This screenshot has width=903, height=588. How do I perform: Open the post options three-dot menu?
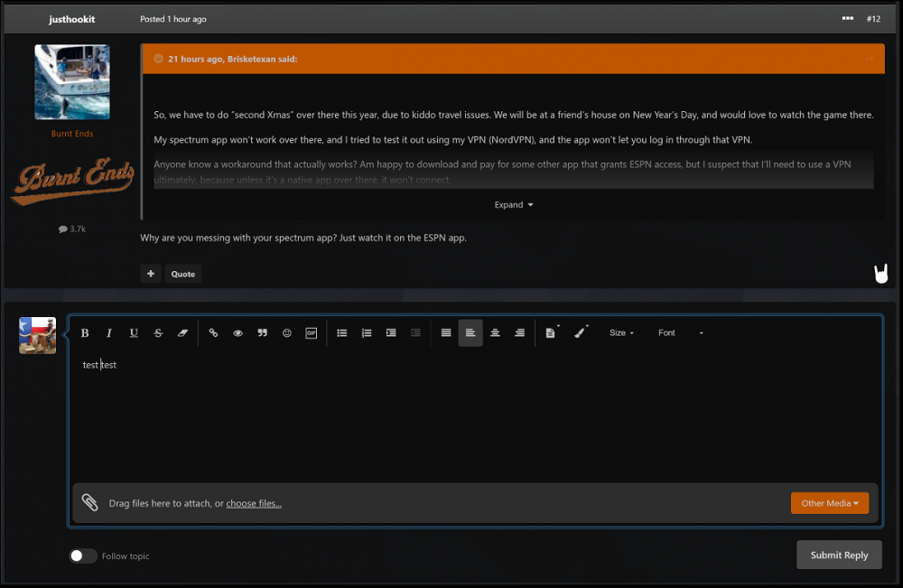point(847,18)
